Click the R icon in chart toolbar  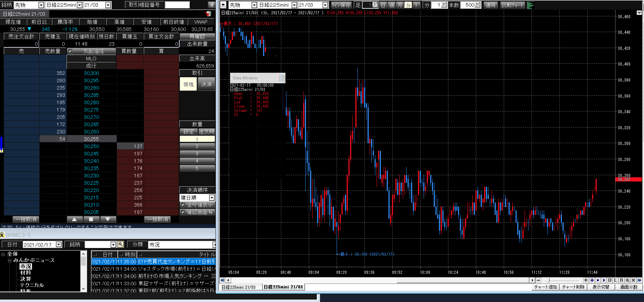click(x=621, y=280)
